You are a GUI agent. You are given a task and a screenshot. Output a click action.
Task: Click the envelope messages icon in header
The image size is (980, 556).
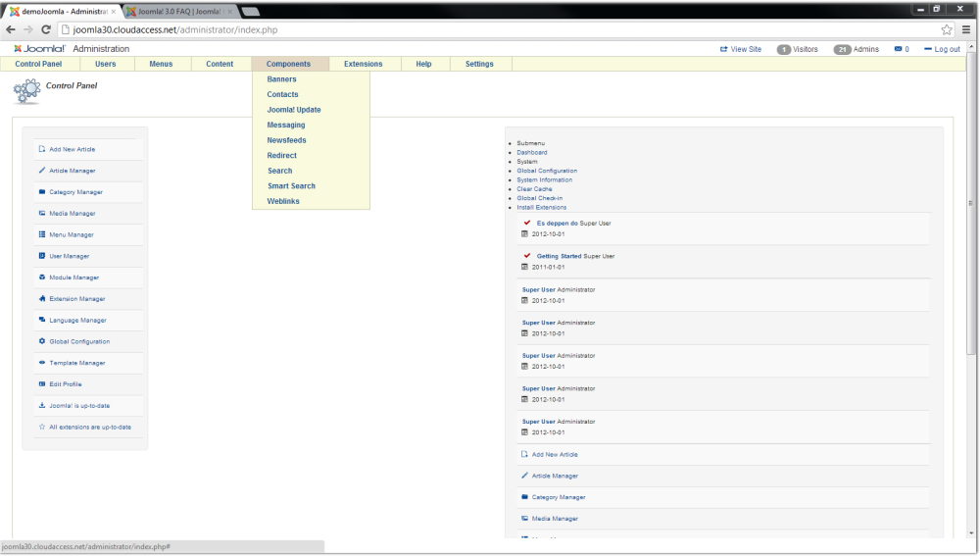point(898,49)
